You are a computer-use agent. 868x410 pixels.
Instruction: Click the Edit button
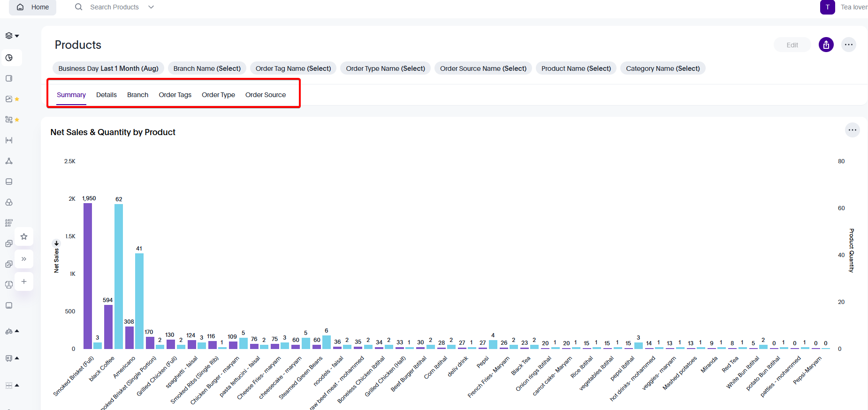(792, 45)
